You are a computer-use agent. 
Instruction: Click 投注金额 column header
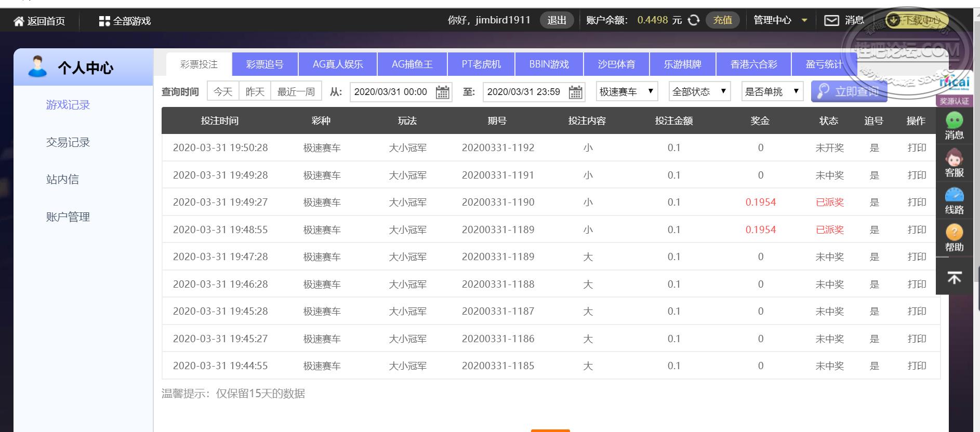click(674, 121)
